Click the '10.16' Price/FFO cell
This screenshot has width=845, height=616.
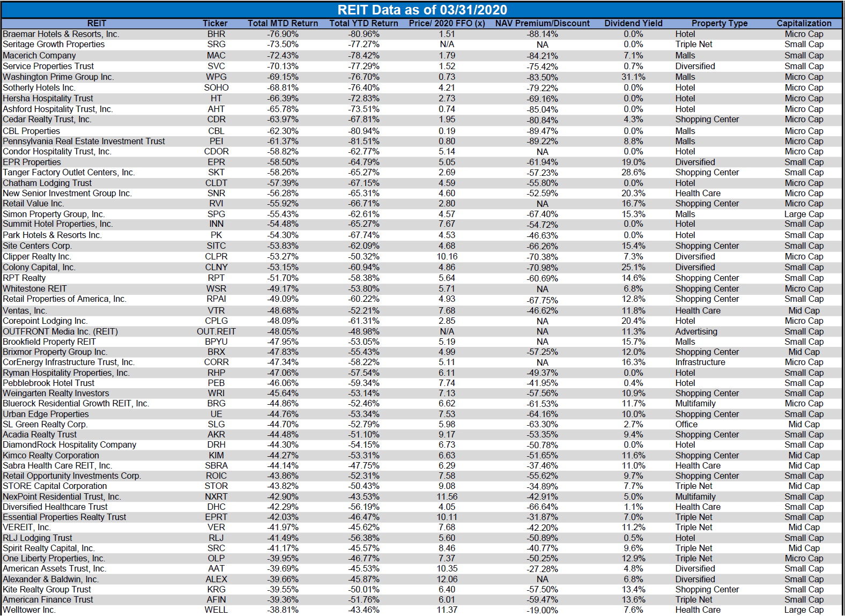447,257
